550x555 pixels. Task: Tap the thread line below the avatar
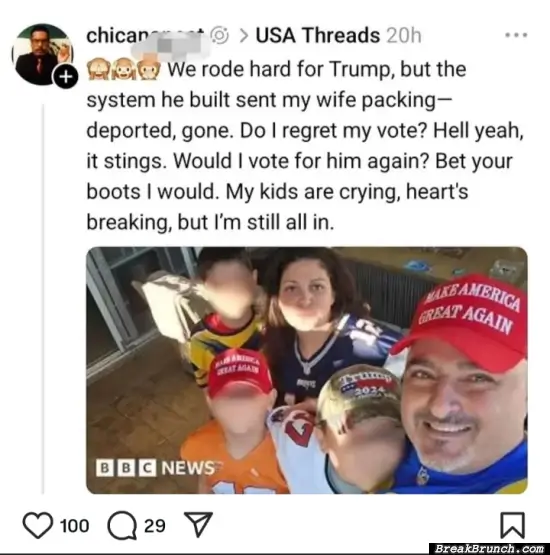(44, 298)
